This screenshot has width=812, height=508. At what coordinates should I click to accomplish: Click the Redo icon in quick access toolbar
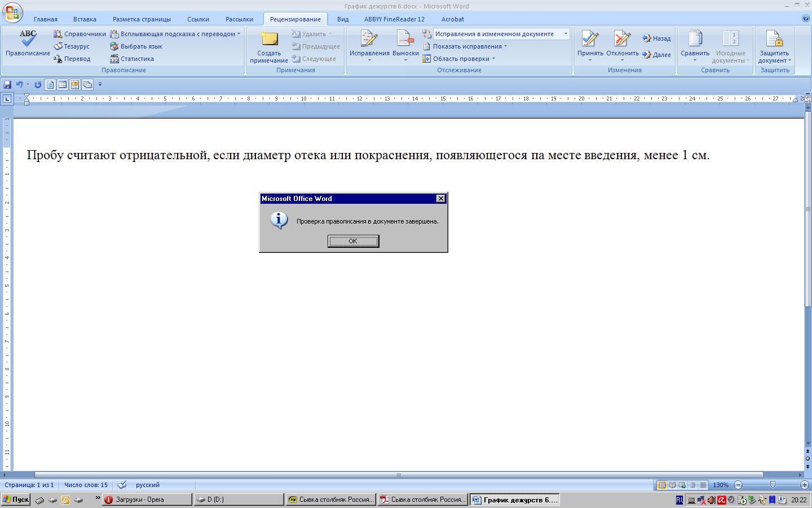tap(38, 85)
